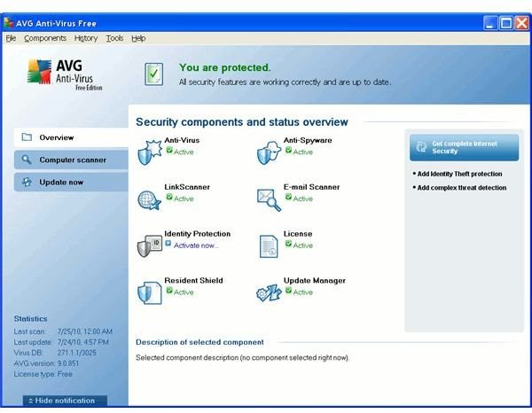Click the protected status checkmark icon
The image size is (532, 413).
(x=153, y=74)
